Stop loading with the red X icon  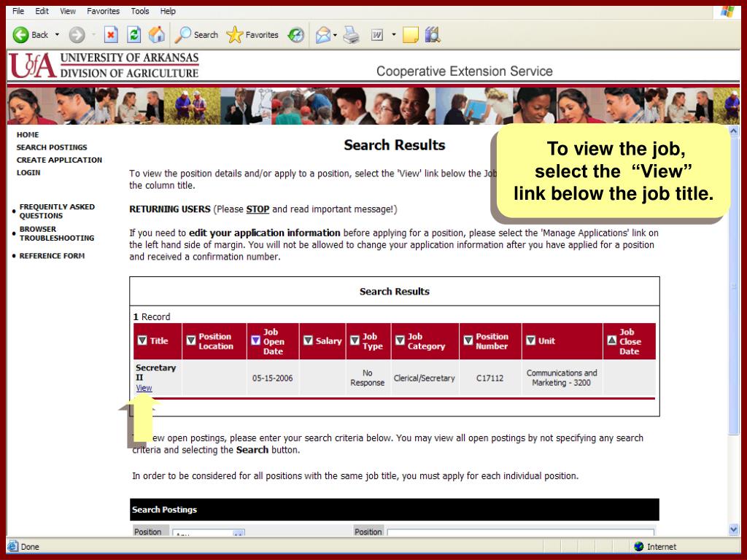coord(111,35)
